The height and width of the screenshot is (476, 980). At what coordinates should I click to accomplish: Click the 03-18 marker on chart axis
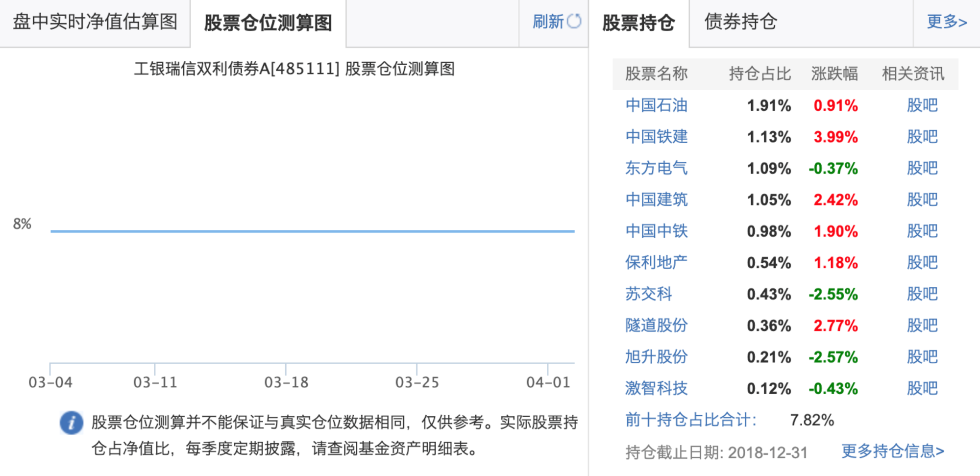(x=286, y=382)
